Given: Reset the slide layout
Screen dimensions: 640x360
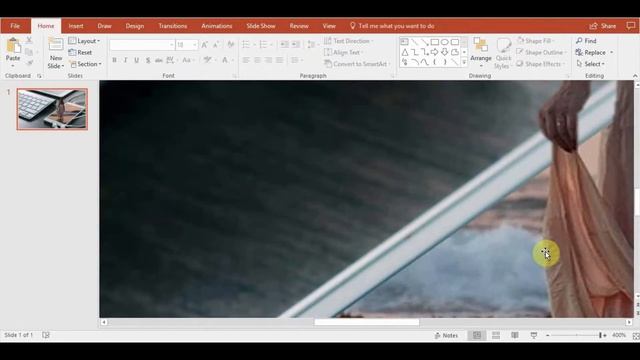Looking at the screenshot, I should pos(80,53).
